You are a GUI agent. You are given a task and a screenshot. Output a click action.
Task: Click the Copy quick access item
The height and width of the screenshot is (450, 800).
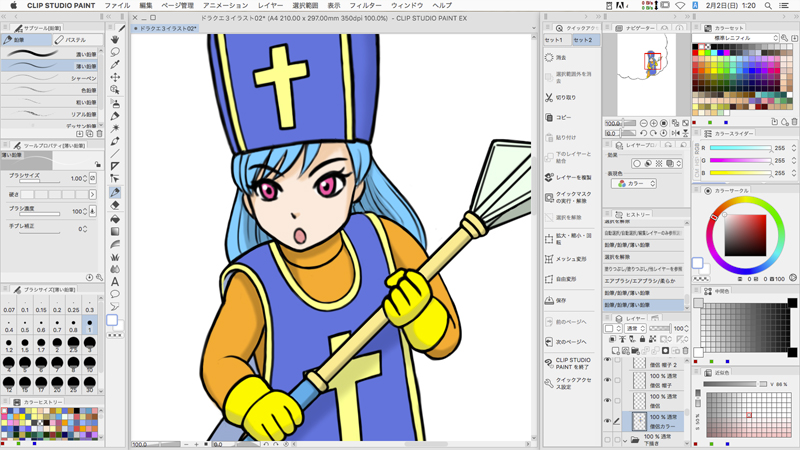click(x=558, y=117)
